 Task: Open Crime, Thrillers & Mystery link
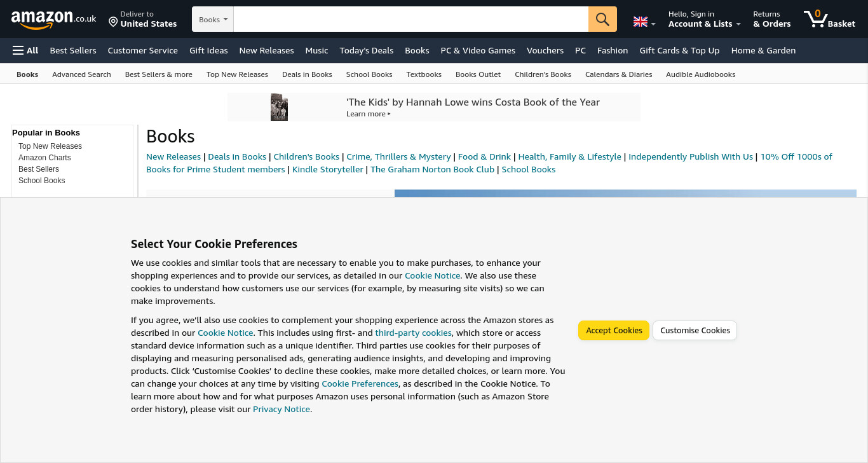tap(398, 156)
